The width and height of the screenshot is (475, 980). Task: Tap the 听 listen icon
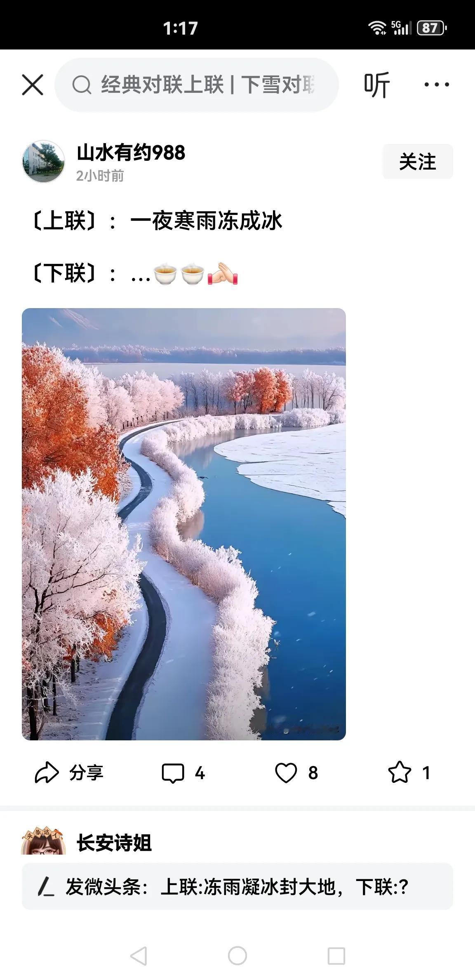pyautogui.click(x=377, y=85)
